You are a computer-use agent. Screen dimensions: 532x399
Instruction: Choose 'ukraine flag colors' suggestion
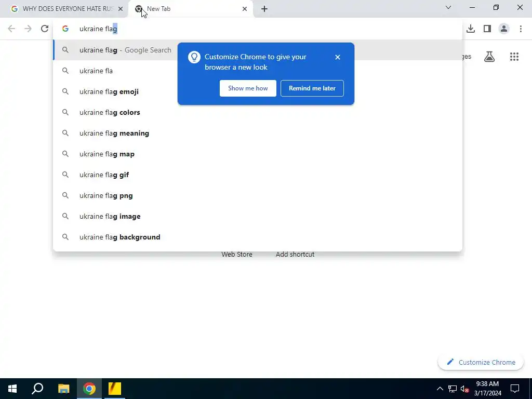[258, 112]
